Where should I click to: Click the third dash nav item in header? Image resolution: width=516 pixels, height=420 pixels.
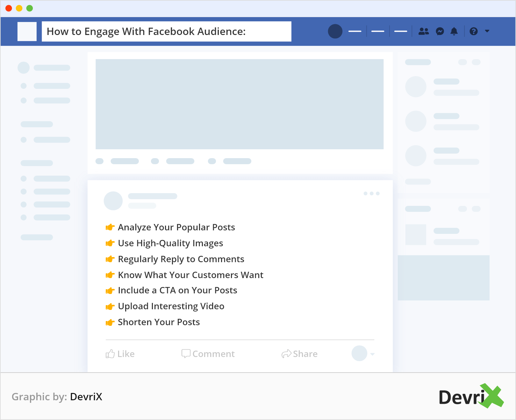[401, 31]
